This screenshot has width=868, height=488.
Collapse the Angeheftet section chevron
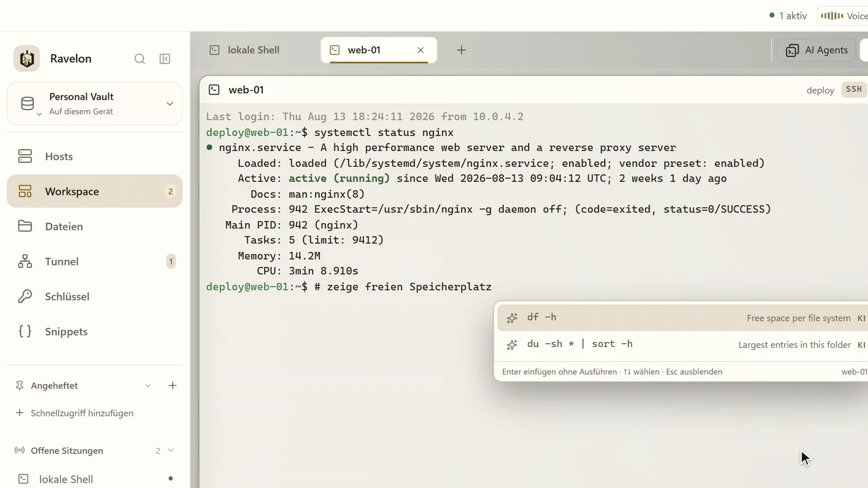click(x=148, y=386)
